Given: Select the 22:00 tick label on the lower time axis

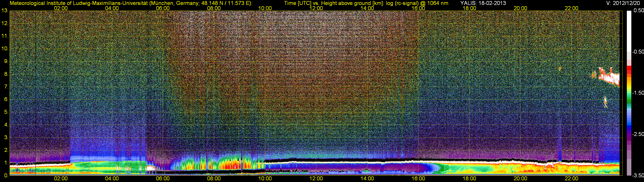Looking at the screenshot, I should 571,179.
